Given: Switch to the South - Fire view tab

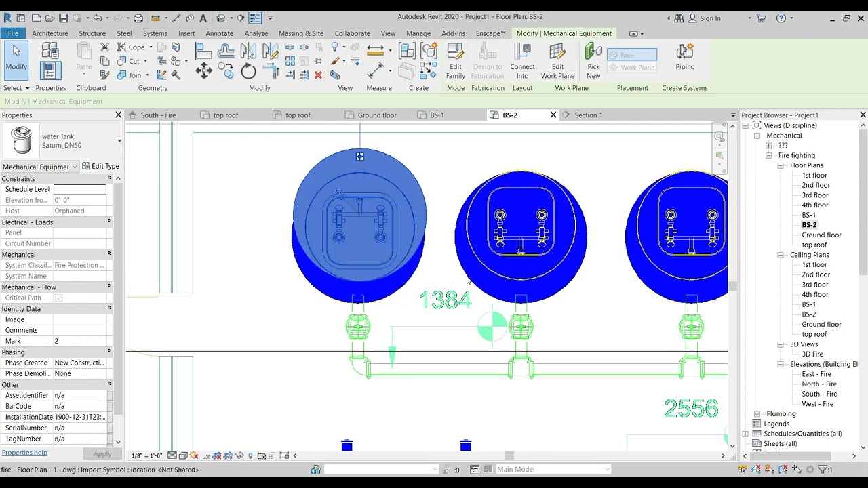Looking at the screenshot, I should point(158,115).
